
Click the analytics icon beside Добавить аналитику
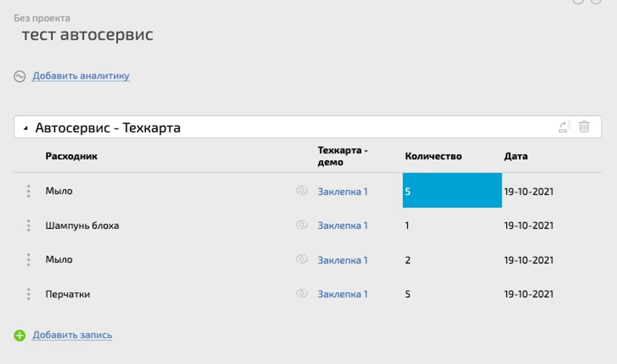(x=19, y=76)
